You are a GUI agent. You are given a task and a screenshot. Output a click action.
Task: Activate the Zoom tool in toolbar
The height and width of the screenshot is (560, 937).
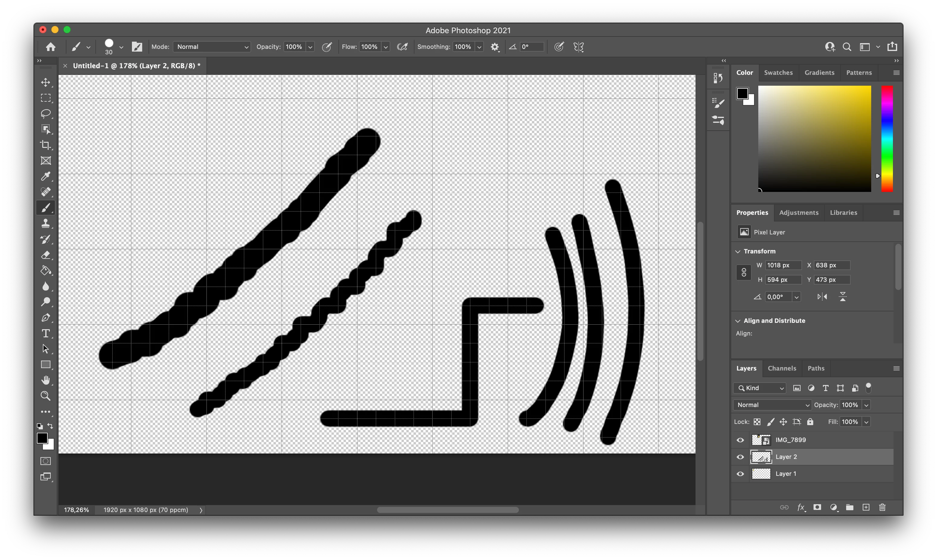pyautogui.click(x=46, y=396)
